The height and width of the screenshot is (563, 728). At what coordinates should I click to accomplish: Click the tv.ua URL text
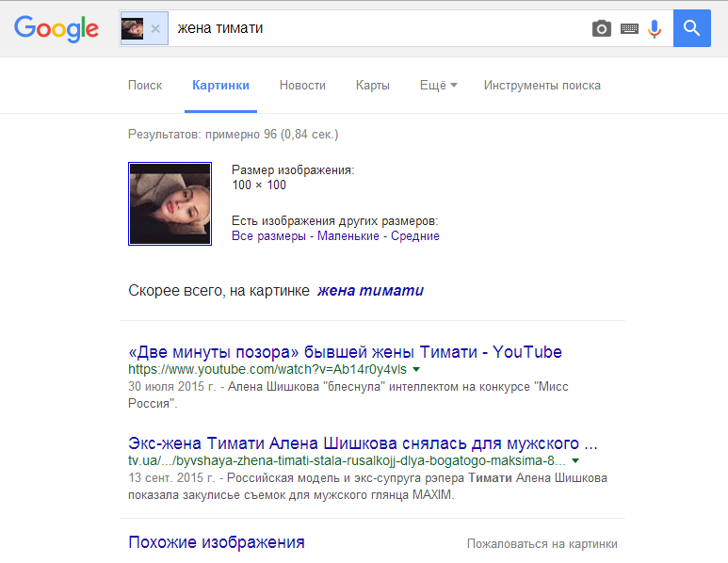pos(347,461)
